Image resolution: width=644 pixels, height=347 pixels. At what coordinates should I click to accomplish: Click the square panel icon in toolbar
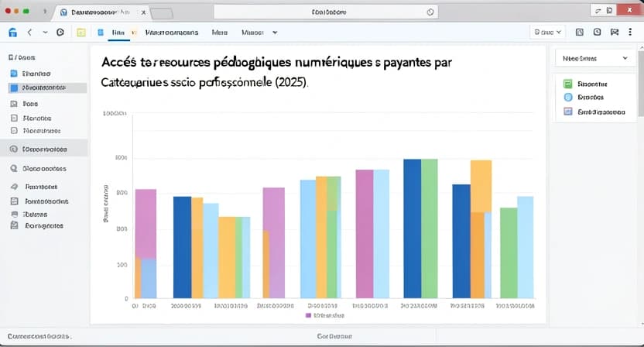pyautogui.click(x=580, y=32)
